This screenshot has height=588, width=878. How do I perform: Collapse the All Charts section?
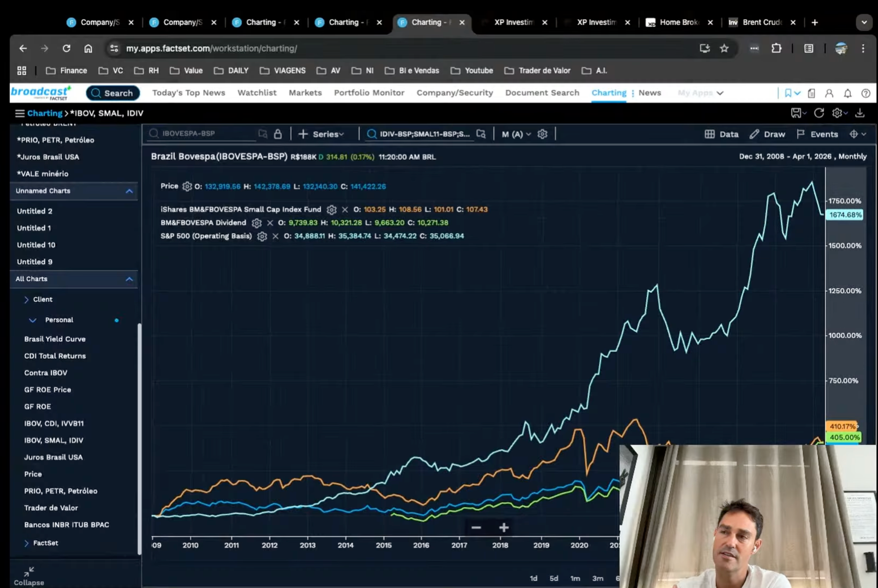[129, 279]
